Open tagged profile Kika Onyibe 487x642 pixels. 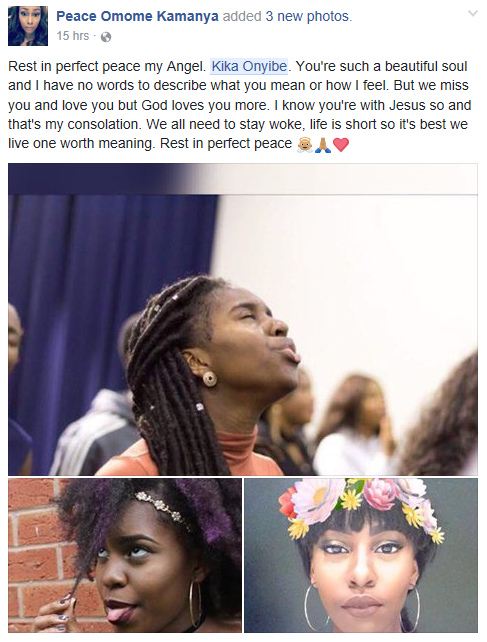[x=249, y=66]
